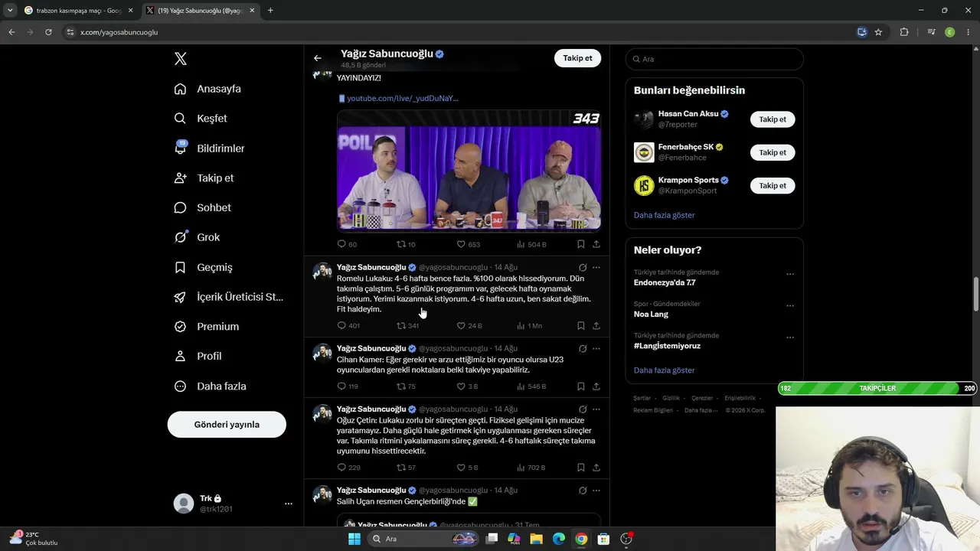
Task: Open Microsoft Edge from the taskbar
Action: click(559, 539)
